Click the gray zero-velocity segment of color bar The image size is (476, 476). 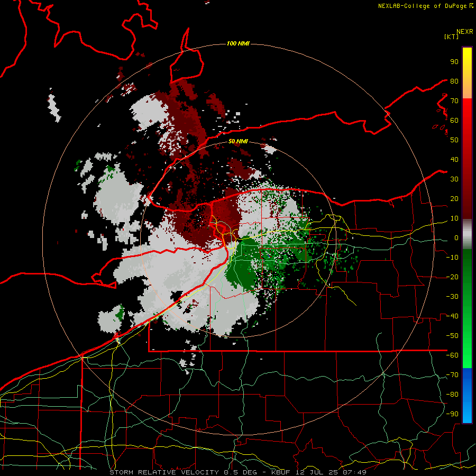coord(467,234)
